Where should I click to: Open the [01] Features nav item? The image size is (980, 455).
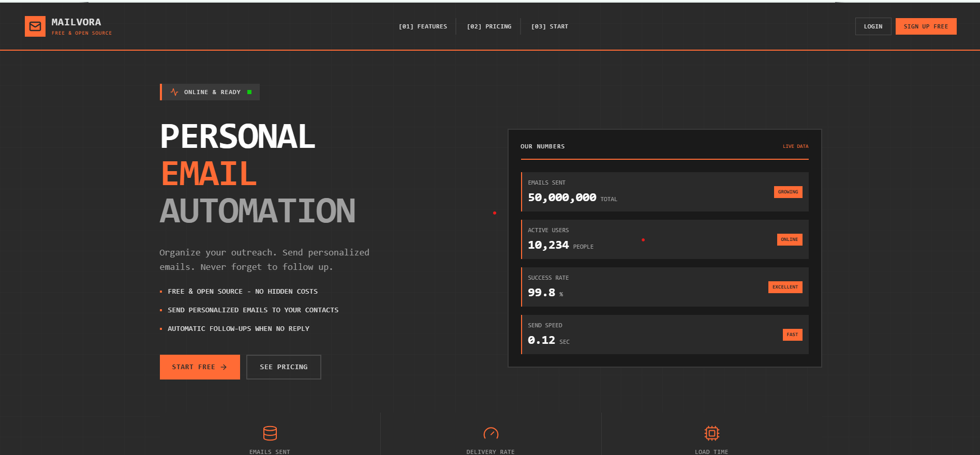[423, 26]
